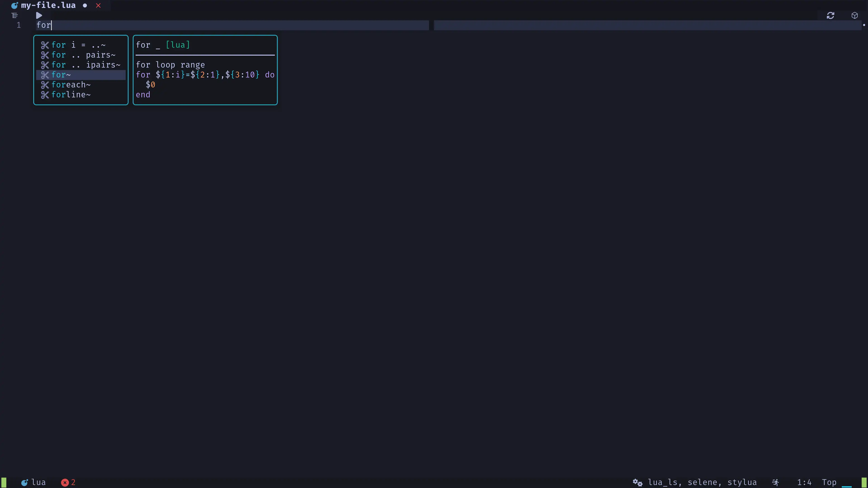Screen dimensions: 868x488
Task: Run file with the play button
Action: (39, 16)
